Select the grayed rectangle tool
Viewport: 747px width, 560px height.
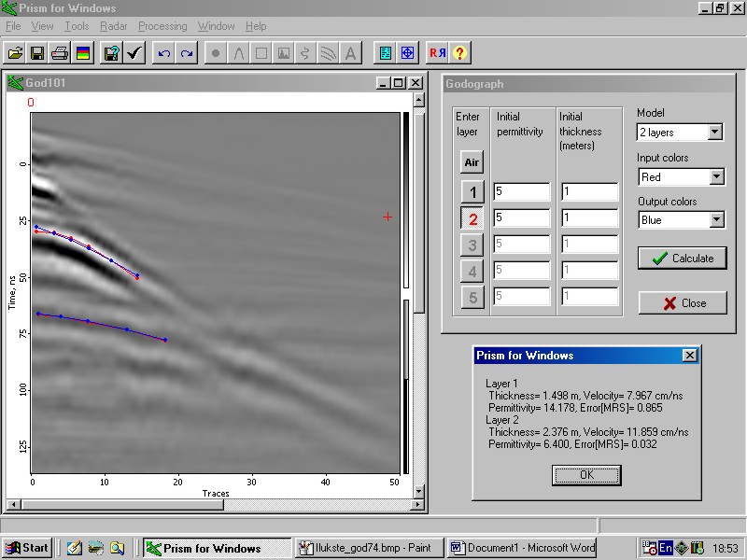click(261, 53)
